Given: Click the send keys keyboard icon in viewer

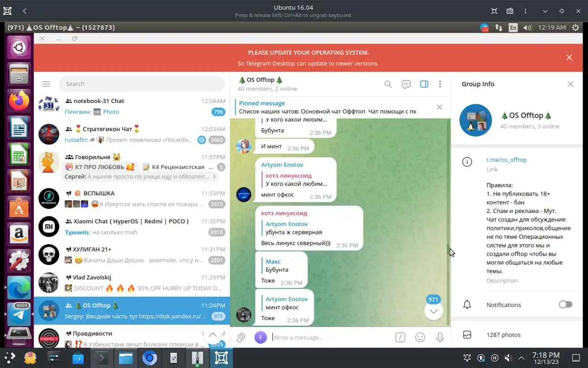Looking at the screenshot, I should [x=510, y=11].
